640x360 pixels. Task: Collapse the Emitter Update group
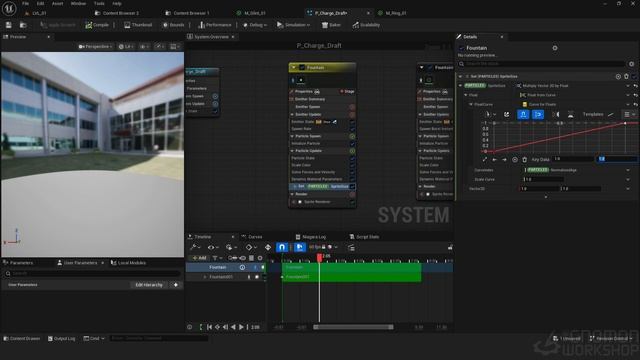(x=292, y=115)
